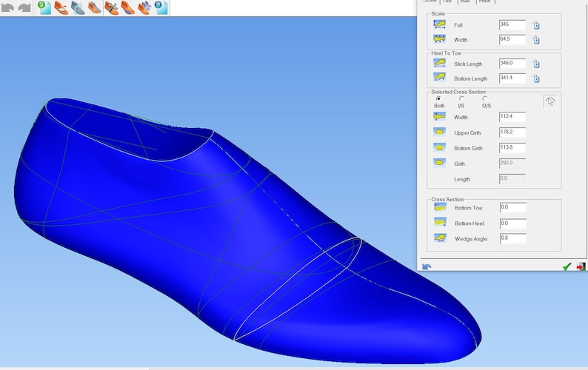The width and height of the screenshot is (588, 370).
Task: Click the undo arrow in the top toolbar
Action: [8, 7]
